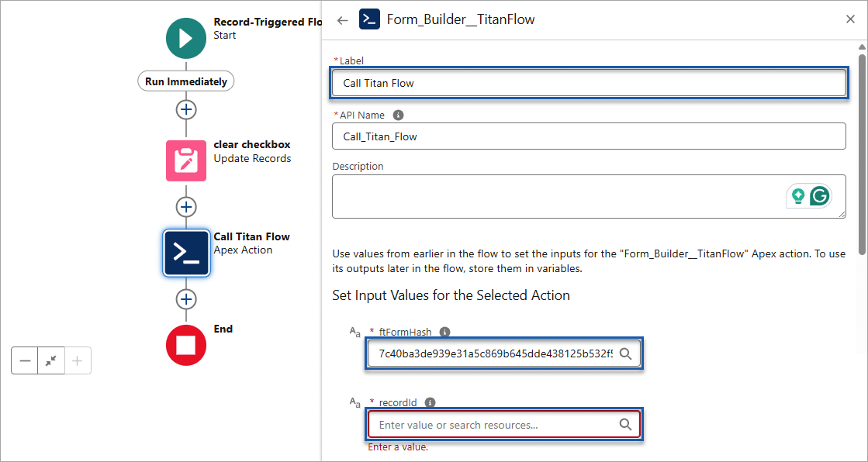Click the ftFormHash value input field
868x462 pixels.
[503, 354]
